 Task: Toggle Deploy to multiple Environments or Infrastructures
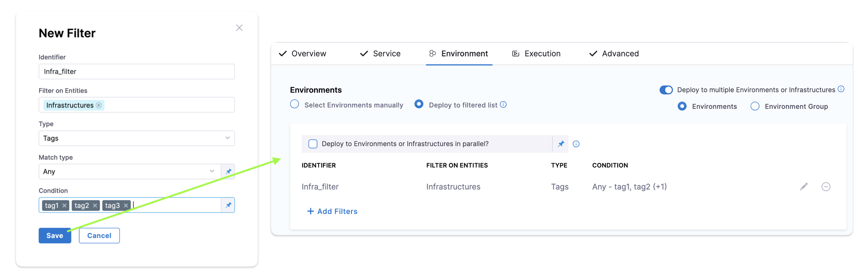click(x=666, y=90)
